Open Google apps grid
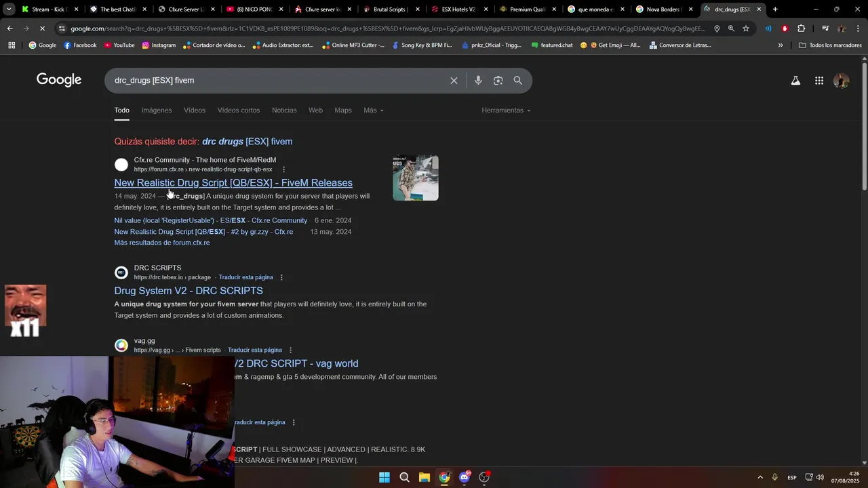This screenshot has height=488, width=868. pos(819,81)
